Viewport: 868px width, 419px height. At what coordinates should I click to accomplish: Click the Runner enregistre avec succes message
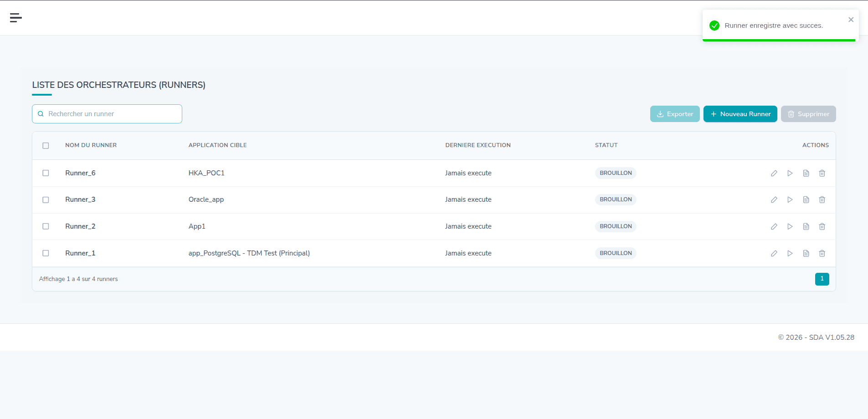click(774, 26)
